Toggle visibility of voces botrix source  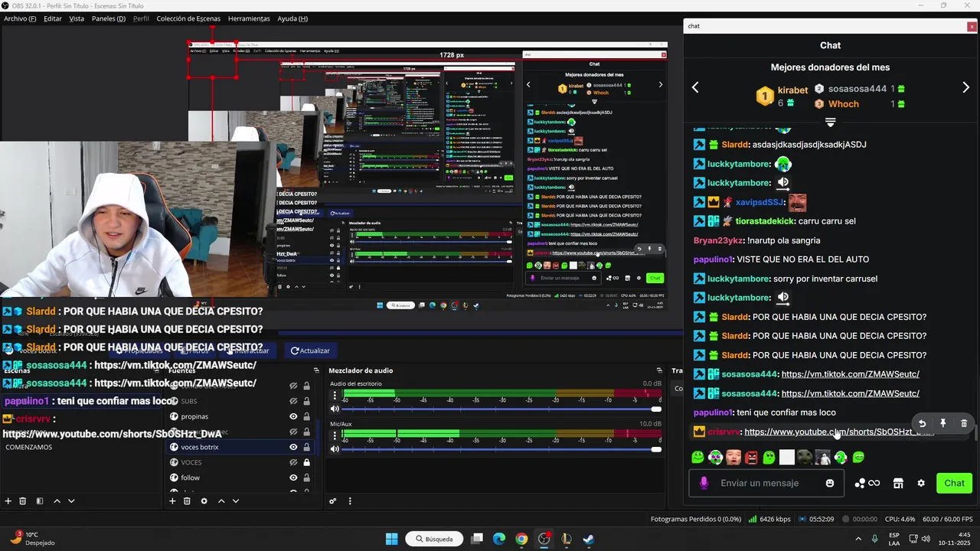tap(293, 447)
